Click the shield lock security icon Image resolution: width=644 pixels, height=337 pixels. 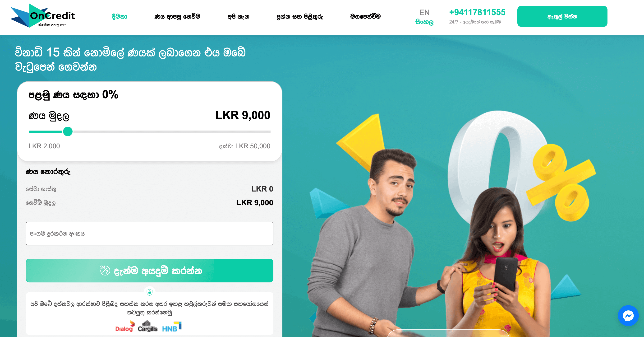149,292
